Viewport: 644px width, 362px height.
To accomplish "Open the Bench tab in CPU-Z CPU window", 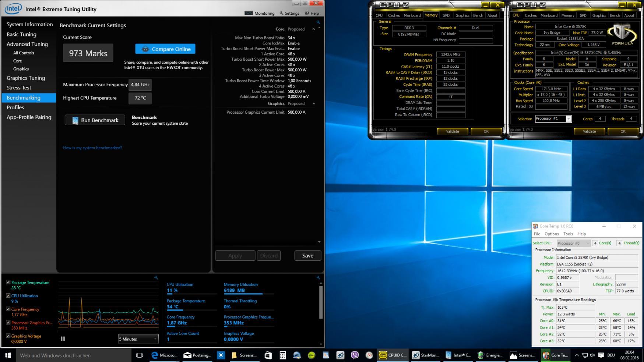I will pos(615,15).
